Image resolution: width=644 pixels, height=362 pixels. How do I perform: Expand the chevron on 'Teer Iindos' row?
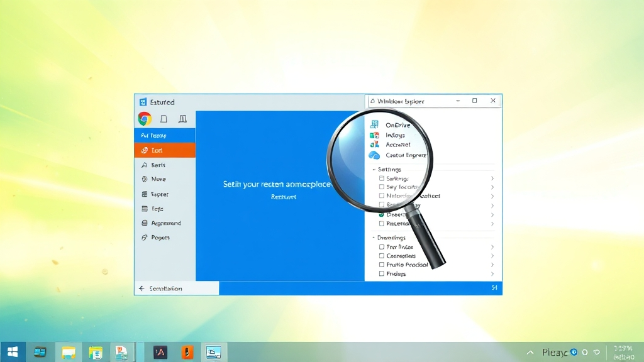point(492,247)
